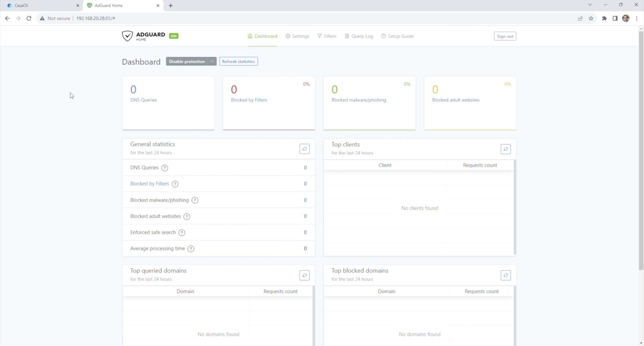Go to the Query Log page
The width and height of the screenshot is (644, 346).
click(359, 36)
